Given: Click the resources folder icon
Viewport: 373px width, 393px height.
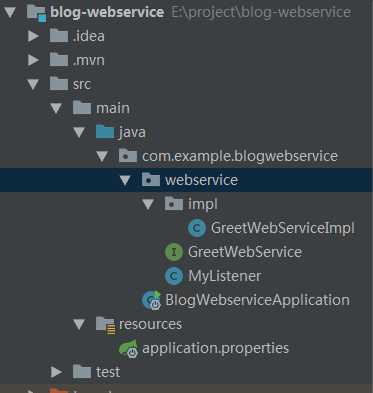Looking at the screenshot, I should click(x=106, y=325).
